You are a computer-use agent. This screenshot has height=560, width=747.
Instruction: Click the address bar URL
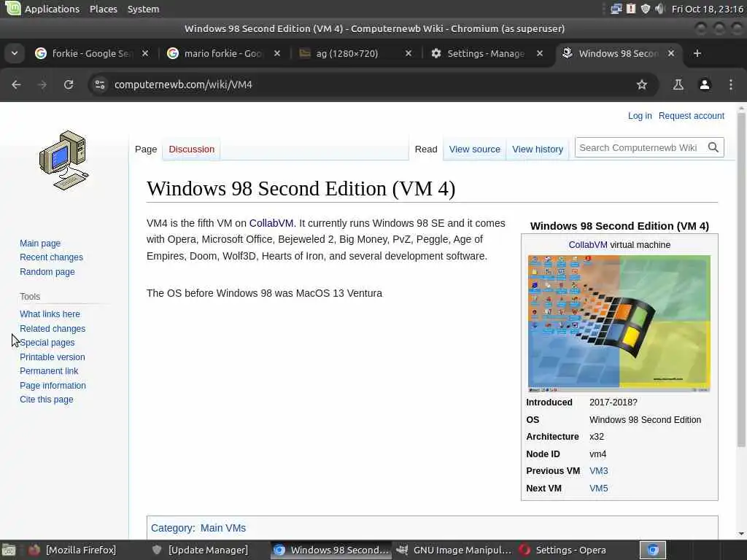click(183, 85)
